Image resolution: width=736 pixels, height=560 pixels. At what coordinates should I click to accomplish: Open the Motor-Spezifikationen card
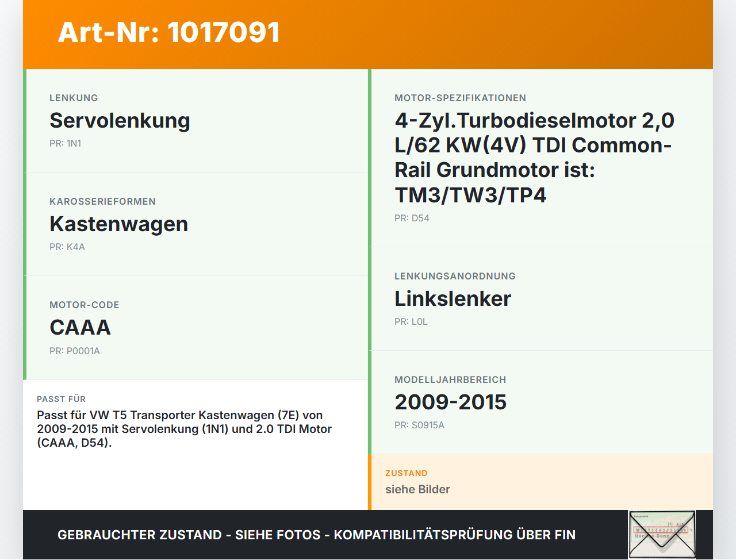(540, 158)
